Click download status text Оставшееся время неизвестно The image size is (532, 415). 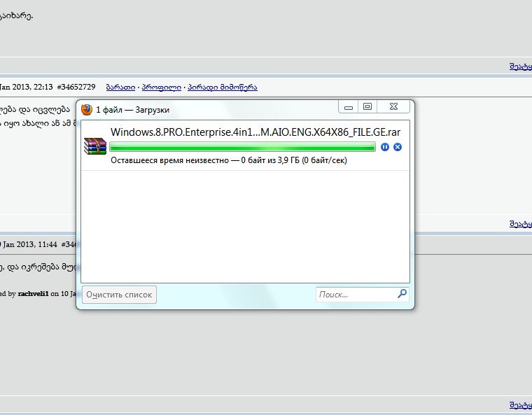pyautogui.click(x=229, y=160)
